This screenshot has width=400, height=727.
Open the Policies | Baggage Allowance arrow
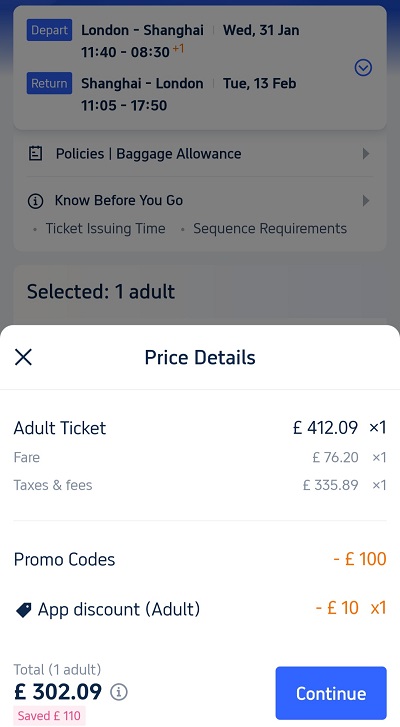point(366,153)
